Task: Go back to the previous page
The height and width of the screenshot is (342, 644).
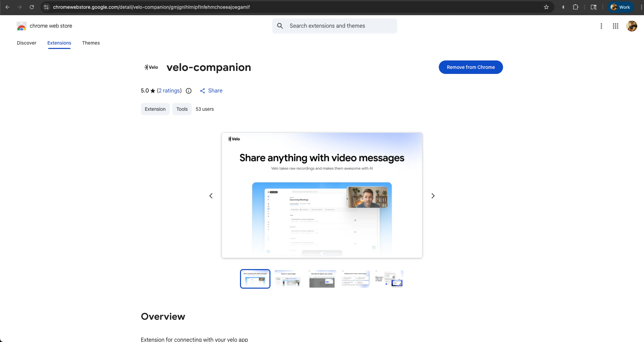Action: point(7,7)
